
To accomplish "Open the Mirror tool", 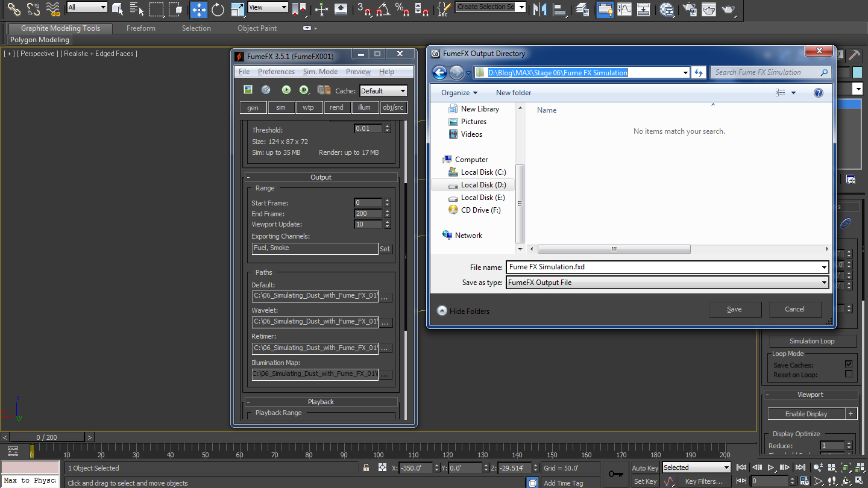I will 540,9.
